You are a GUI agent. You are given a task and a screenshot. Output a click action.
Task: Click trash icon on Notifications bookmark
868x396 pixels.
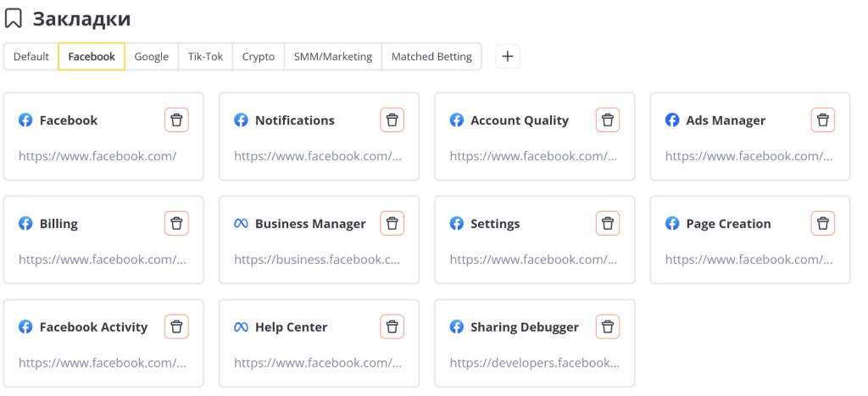[392, 120]
